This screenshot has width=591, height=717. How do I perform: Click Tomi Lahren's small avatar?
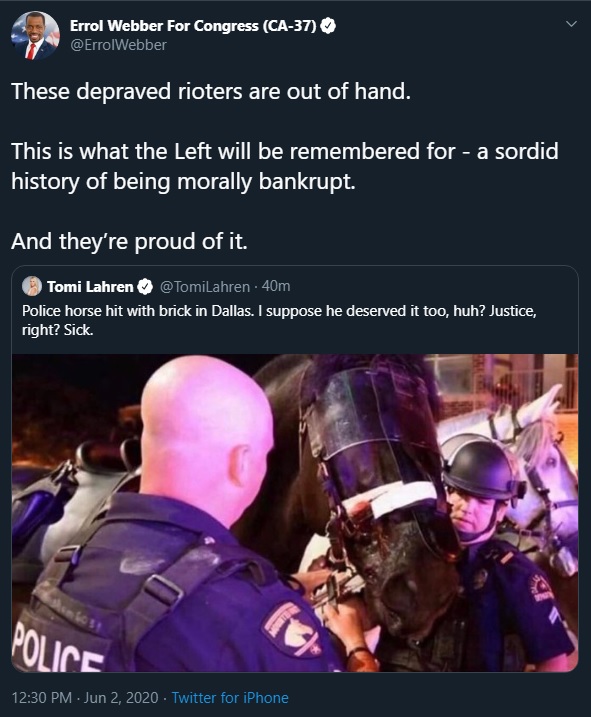coord(32,286)
